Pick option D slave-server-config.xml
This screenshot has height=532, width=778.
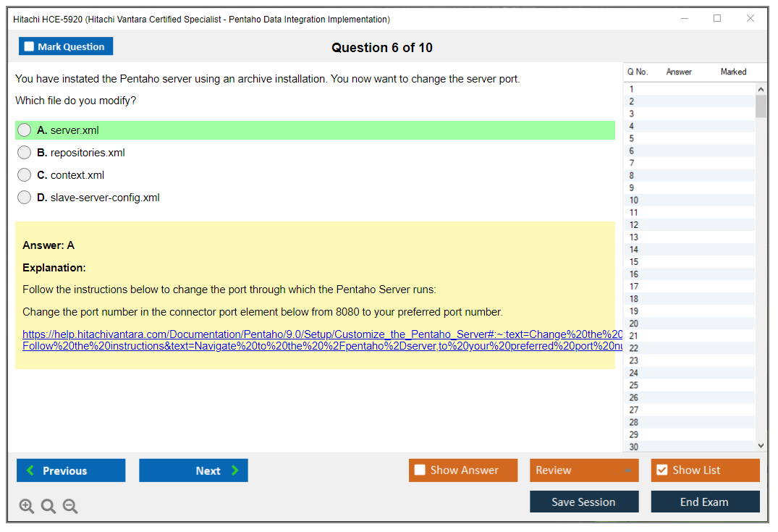tap(25, 198)
